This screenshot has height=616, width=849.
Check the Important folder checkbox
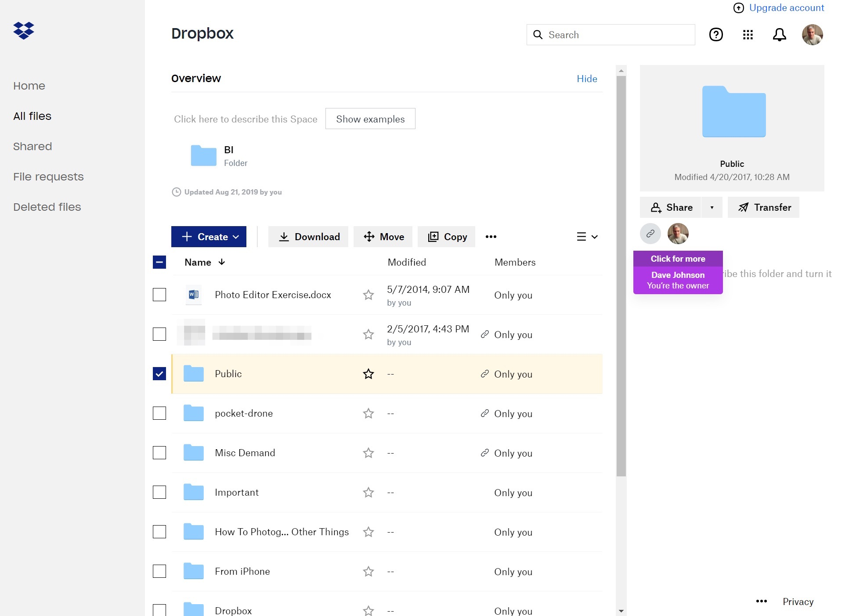coord(159,492)
